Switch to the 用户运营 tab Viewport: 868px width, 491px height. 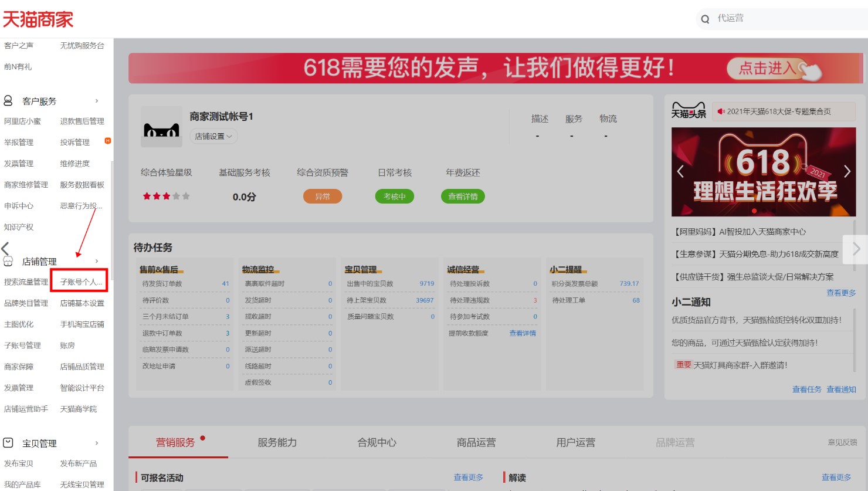click(576, 442)
